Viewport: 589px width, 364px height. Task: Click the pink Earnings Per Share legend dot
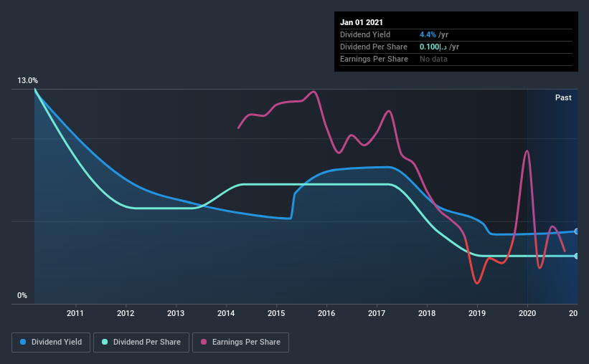point(204,342)
